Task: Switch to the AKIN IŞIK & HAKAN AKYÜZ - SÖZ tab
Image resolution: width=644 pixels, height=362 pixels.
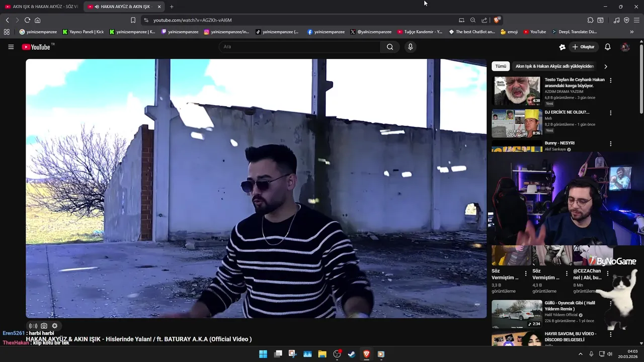Action: click(x=42, y=7)
